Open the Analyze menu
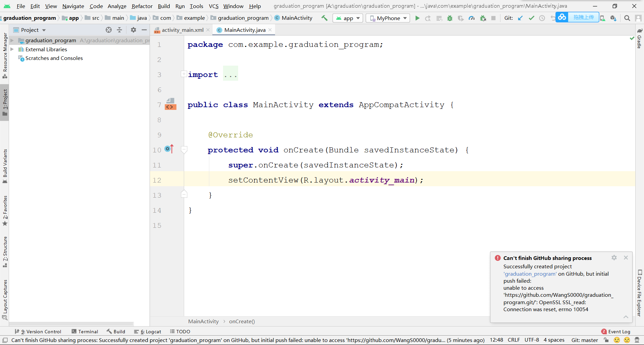 pos(117,6)
